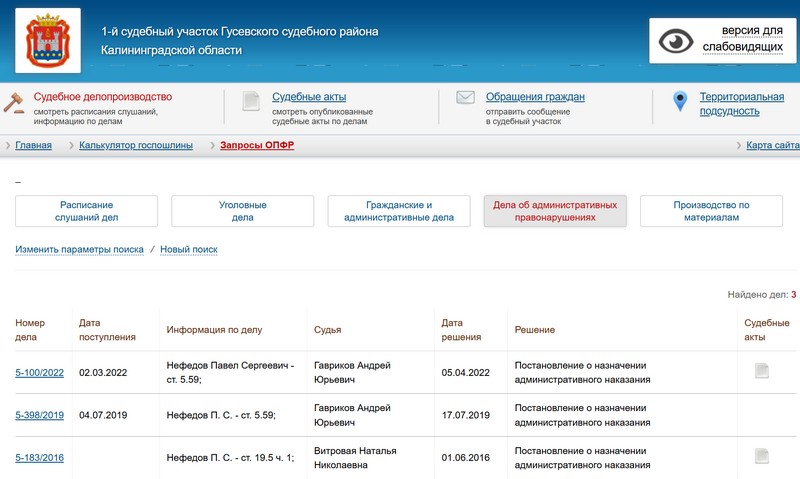Click judge Гавриков Андрей Юрьевич in 5-100/2022 row
This screenshot has width=800, height=479.
[x=352, y=373]
